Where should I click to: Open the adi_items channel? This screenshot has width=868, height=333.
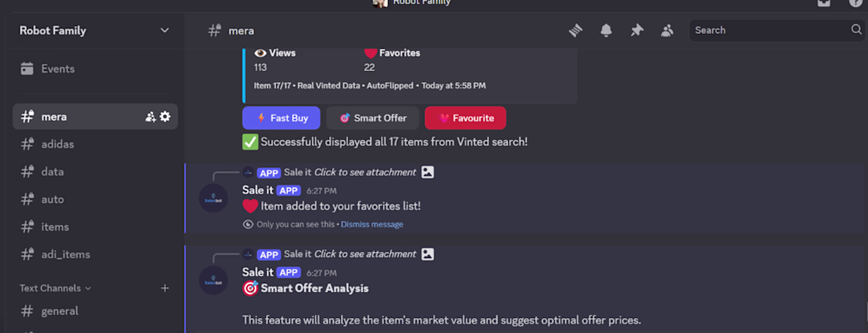(65, 254)
